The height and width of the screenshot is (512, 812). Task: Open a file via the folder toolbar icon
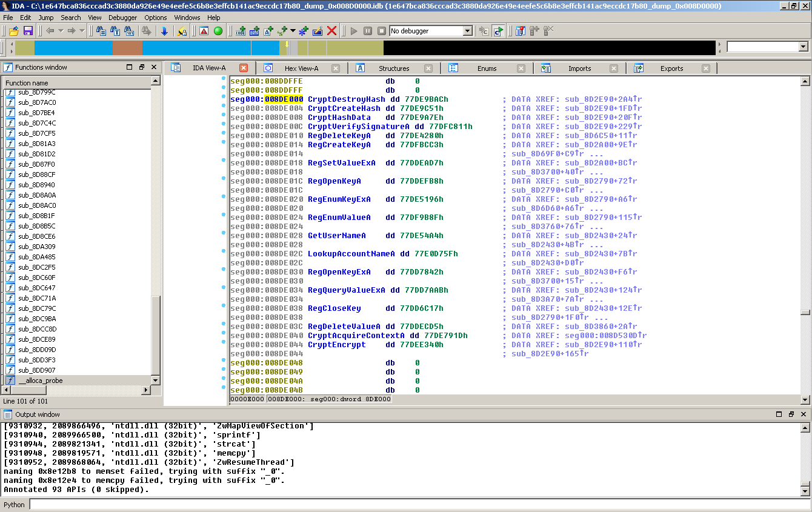pyautogui.click(x=13, y=31)
